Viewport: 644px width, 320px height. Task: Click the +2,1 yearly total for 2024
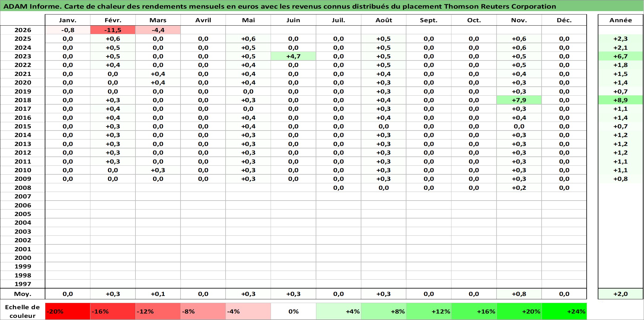tap(621, 48)
